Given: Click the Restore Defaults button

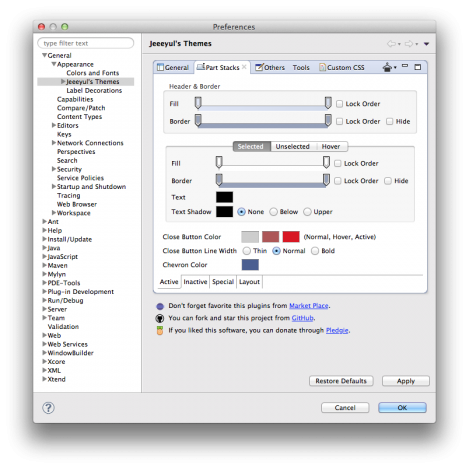Looking at the screenshot, I should coord(341,381).
